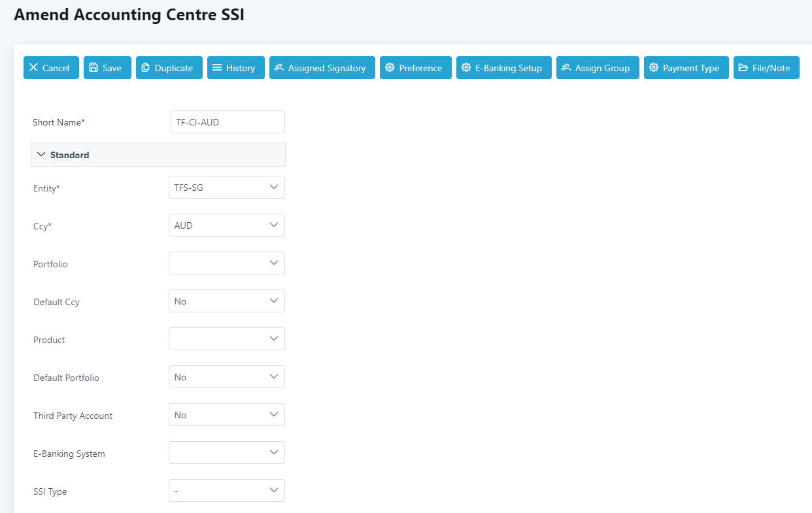Collapse the Standard section

[x=42, y=155]
